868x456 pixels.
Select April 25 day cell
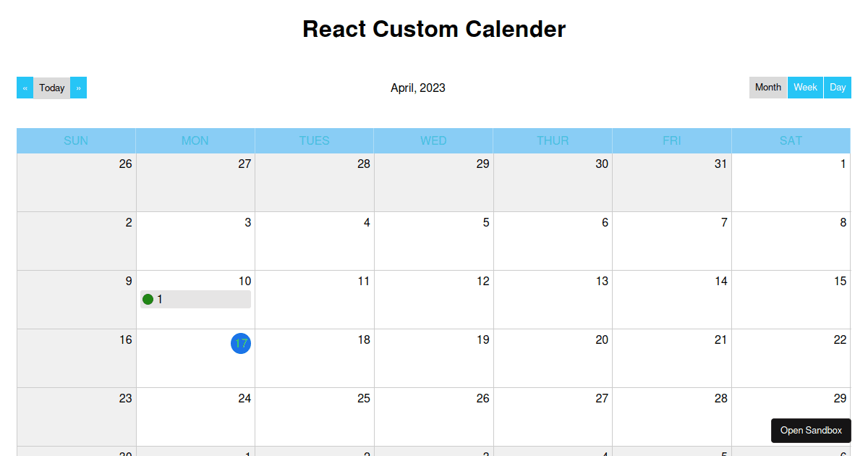coord(315,417)
